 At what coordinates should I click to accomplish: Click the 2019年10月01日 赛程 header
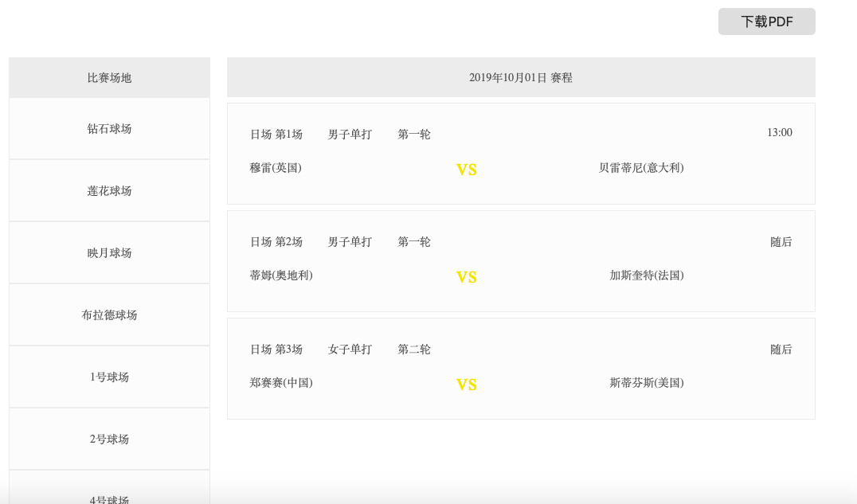521,78
